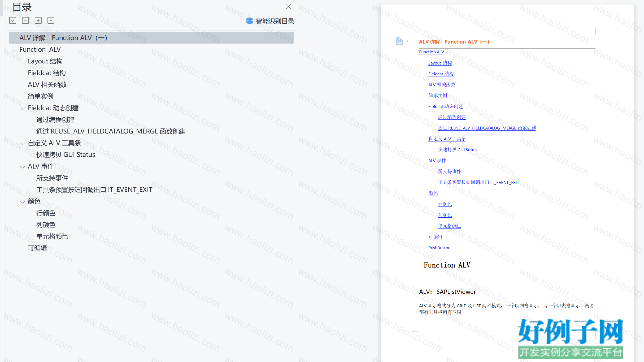Image resolution: width=644 pixels, height=362 pixels.
Task: Collapse the 颜色 tree node
Action: click(x=23, y=202)
